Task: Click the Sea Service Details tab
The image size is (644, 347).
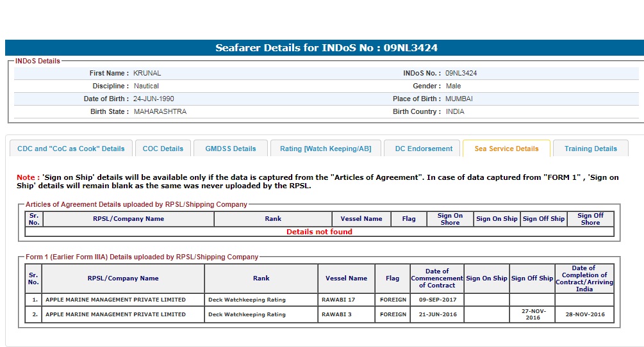Action: [x=506, y=149]
